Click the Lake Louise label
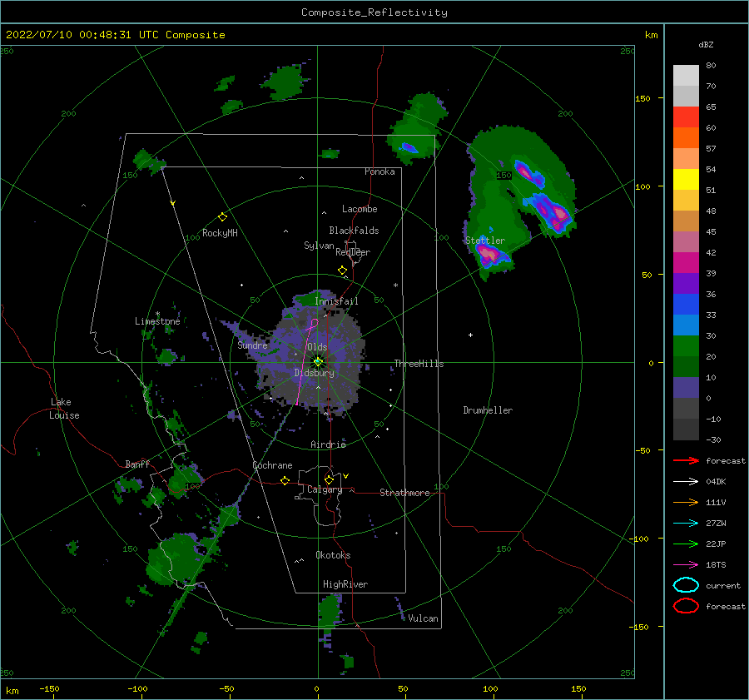This screenshot has height=700, width=749. (64, 409)
